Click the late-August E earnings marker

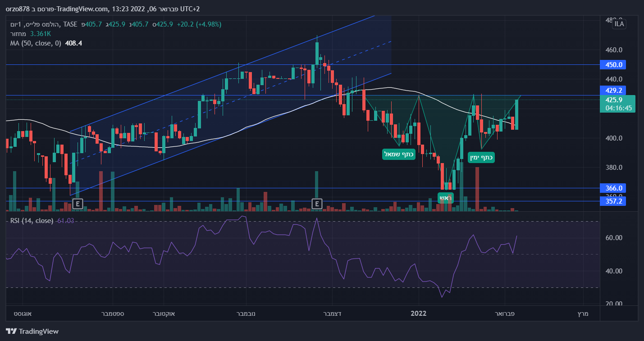coord(78,204)
